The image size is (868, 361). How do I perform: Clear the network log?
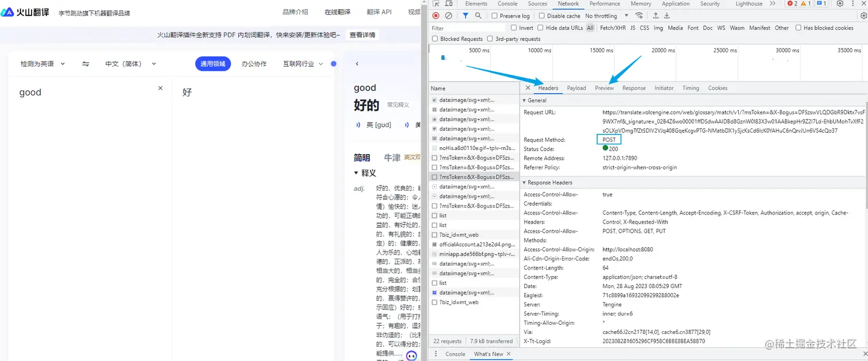coord(449,16)
